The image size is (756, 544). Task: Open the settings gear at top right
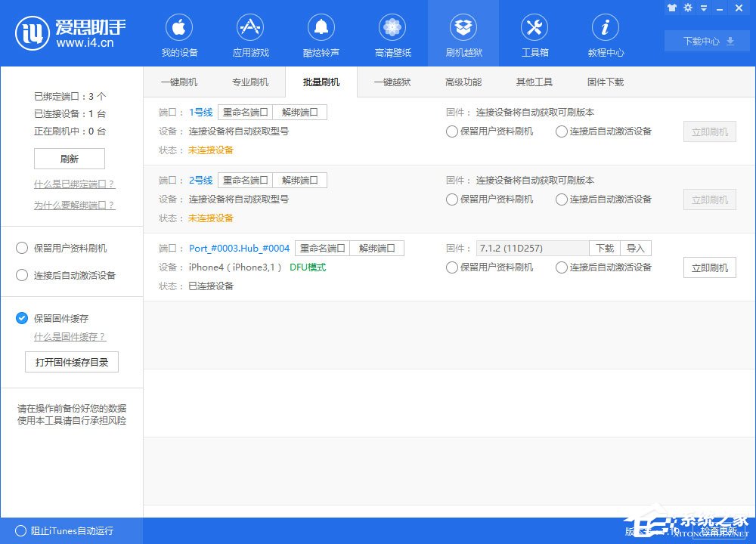coord(688,8)
